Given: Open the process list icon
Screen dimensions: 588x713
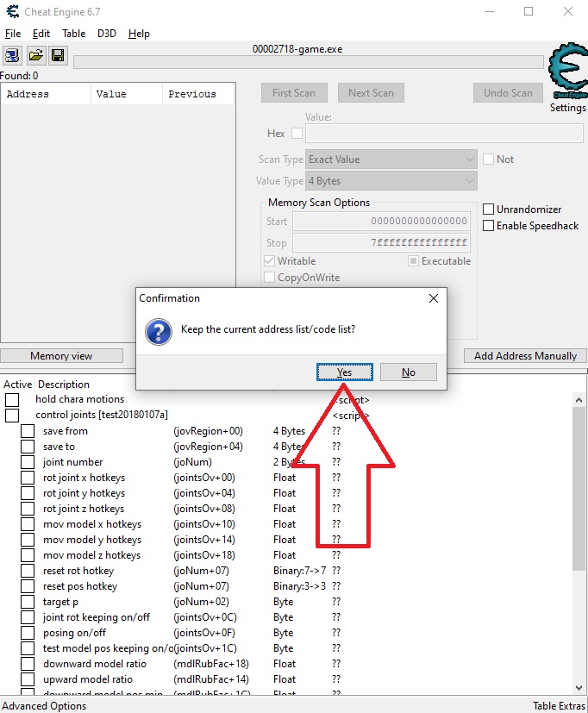Looking at the screenshot, I should pyautogui.click(x=12, y=56).
